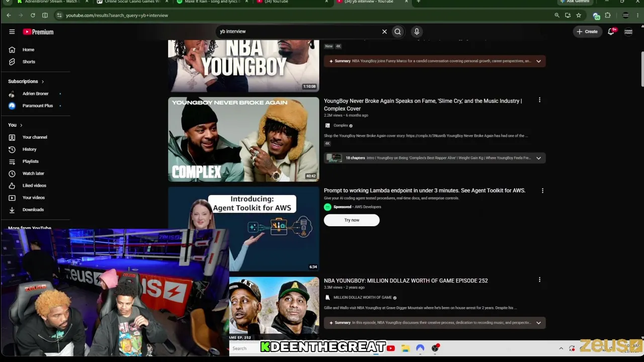Click the Ask Gemini button
The height and width of the screenshot is (362, 644).
pos(575,2)
